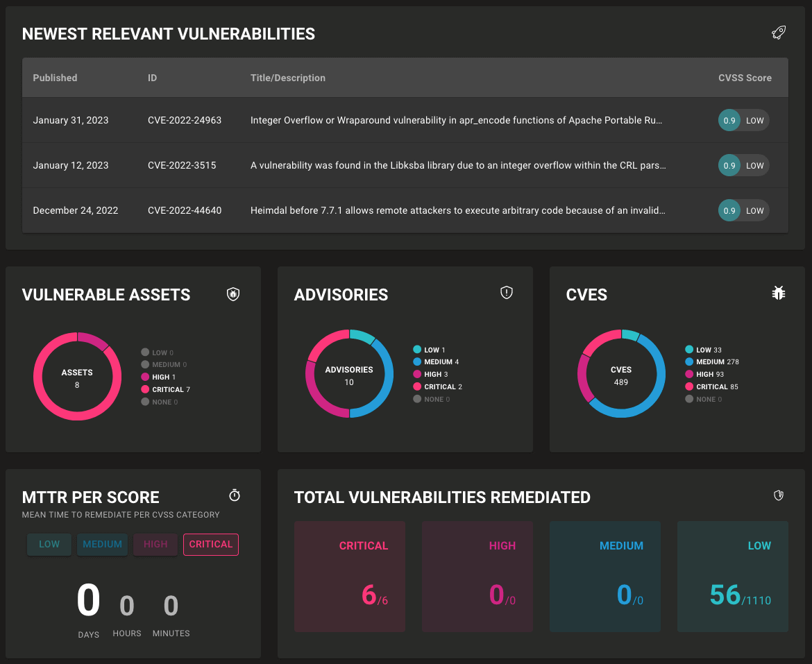This screenshot has width=812, height=664.
Task: Click the CVSS score badge for CVE-2022-44640
Action: (x=743, y=210)
